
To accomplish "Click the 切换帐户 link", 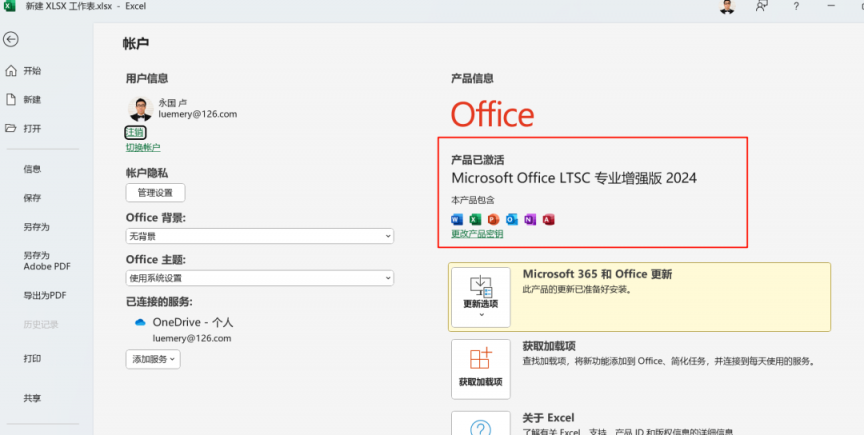I will click(x=143, y=148).
